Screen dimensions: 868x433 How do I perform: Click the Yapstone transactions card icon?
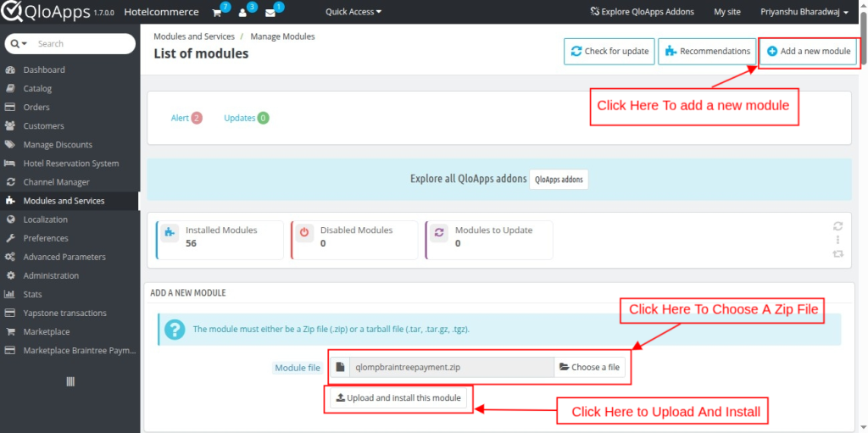point(10,313)
